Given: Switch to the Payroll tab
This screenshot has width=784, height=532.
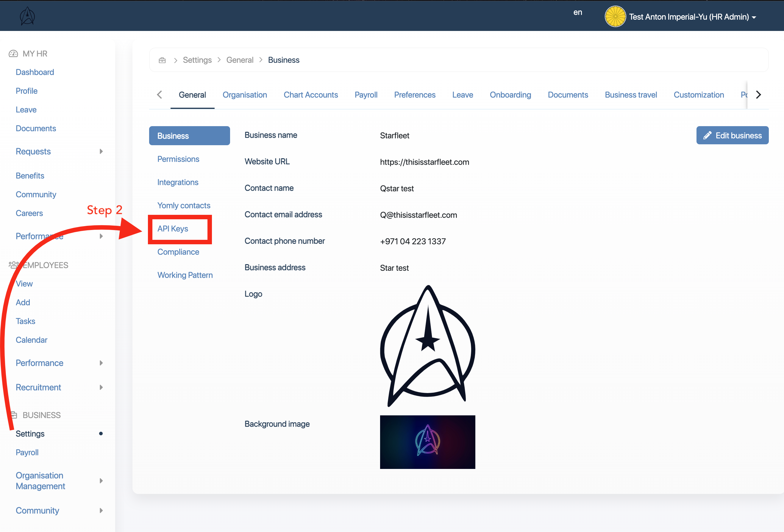Looking at the screenshot, I should [366, 95].
